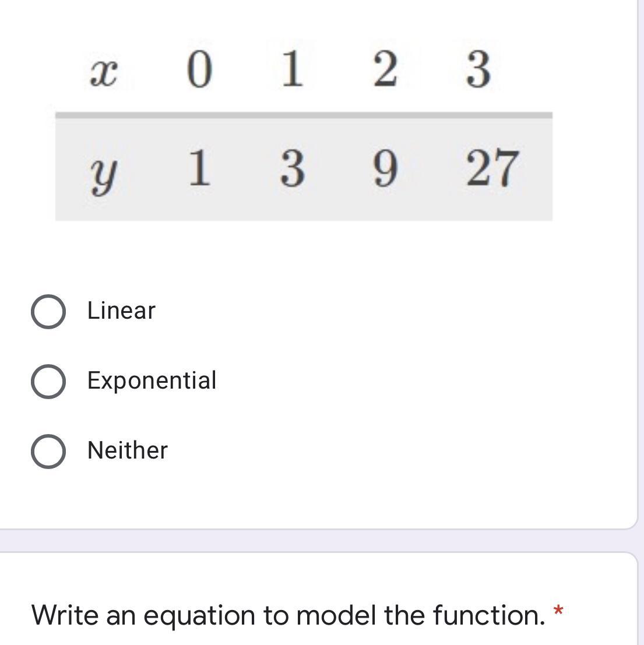Choose the Exponential radio option
Image resolution: width=644 pixels, height=645 pixels.
[x=48, y=382]
